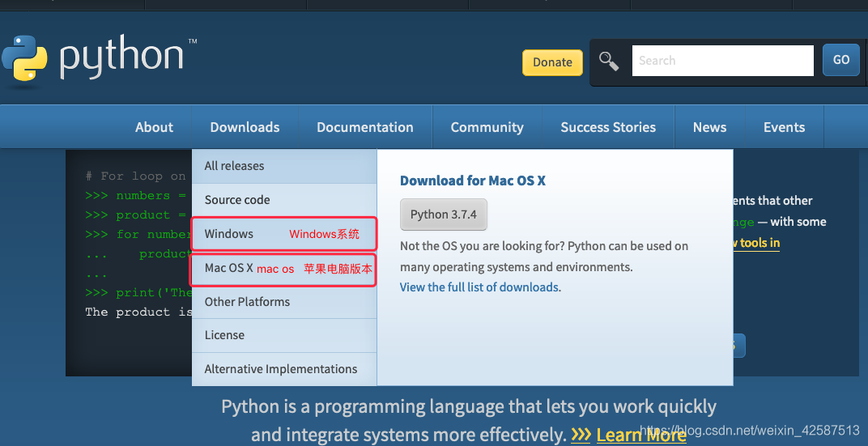Click the 'tools in' yellow link

(757, 243)
